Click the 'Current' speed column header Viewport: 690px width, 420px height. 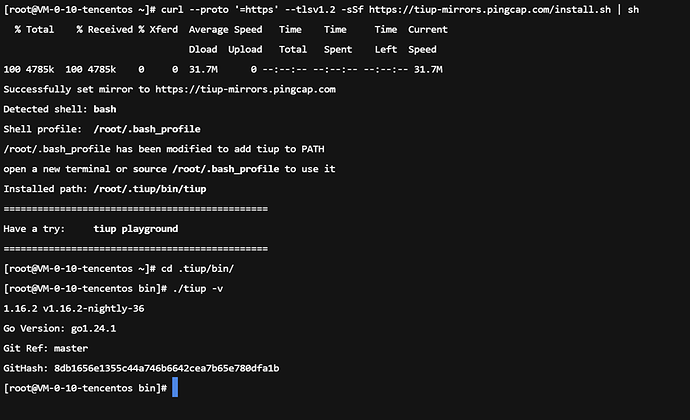click(428, 29)
